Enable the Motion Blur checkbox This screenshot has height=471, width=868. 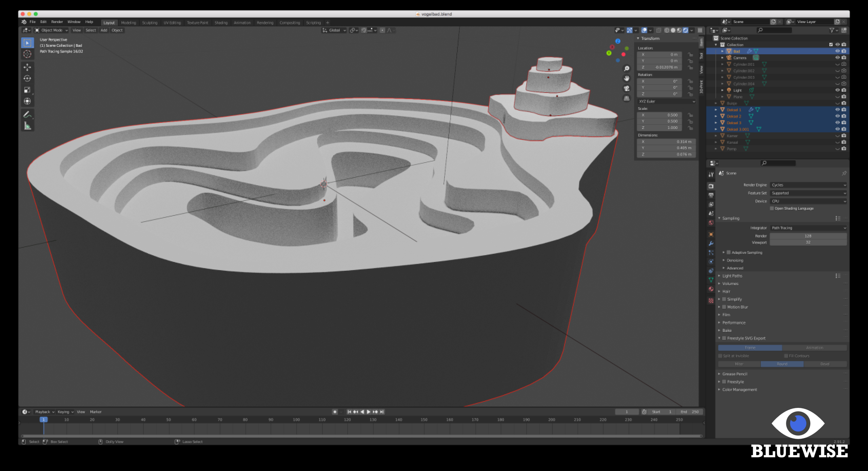pos(724,307)
